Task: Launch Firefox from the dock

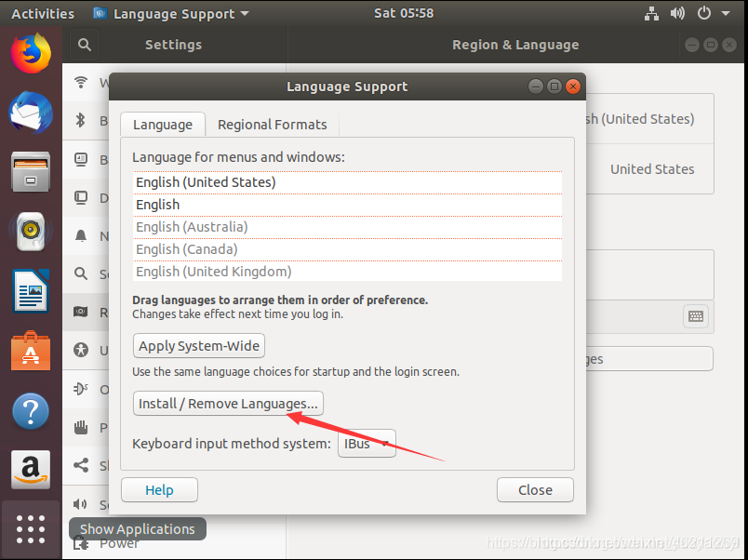Action: (x=31, y=53)
